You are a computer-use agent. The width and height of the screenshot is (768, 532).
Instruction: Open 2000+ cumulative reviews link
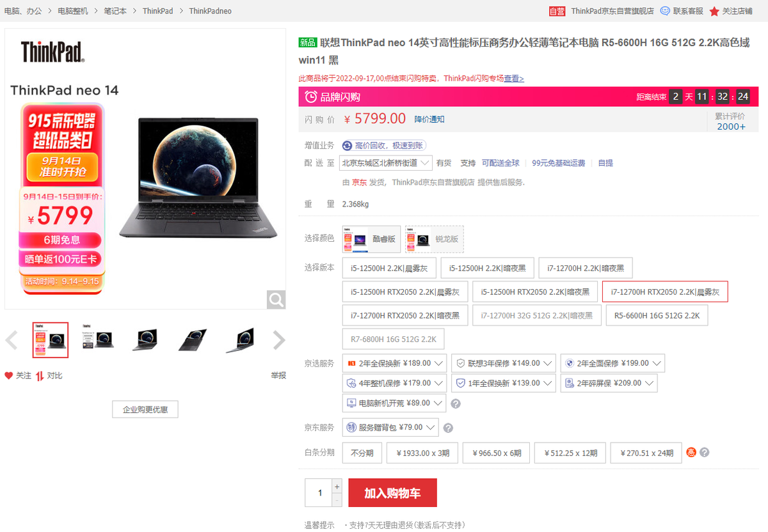(x=731, y=127)
